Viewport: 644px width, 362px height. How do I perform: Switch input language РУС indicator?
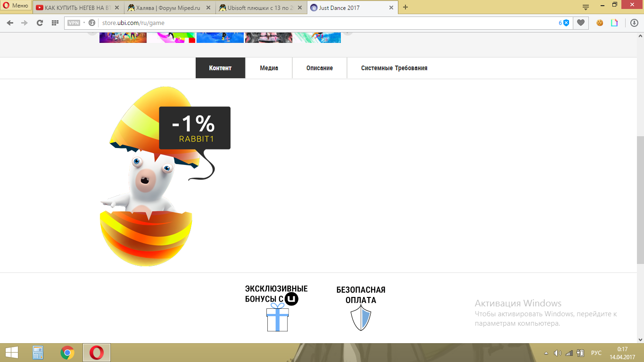(596, 353)
